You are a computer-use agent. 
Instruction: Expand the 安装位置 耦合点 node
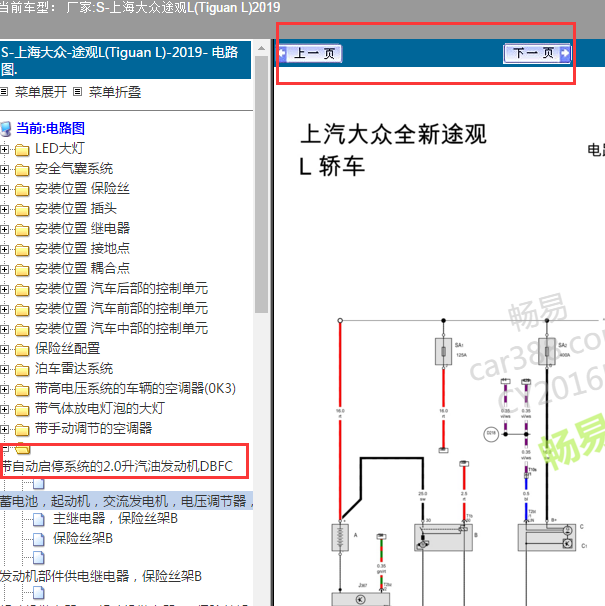4,269
